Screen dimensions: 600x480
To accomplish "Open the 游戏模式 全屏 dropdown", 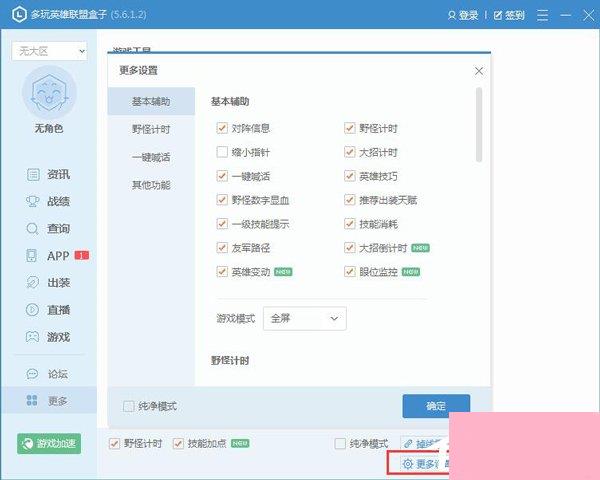I will click(305, 318).
